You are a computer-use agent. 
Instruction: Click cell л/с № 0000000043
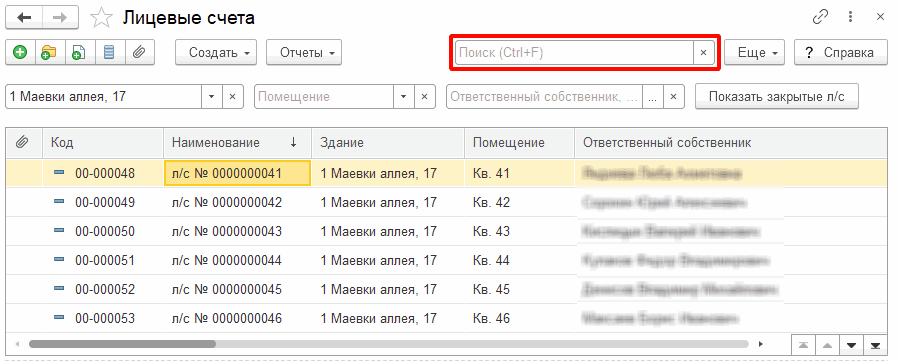[238, 231]
